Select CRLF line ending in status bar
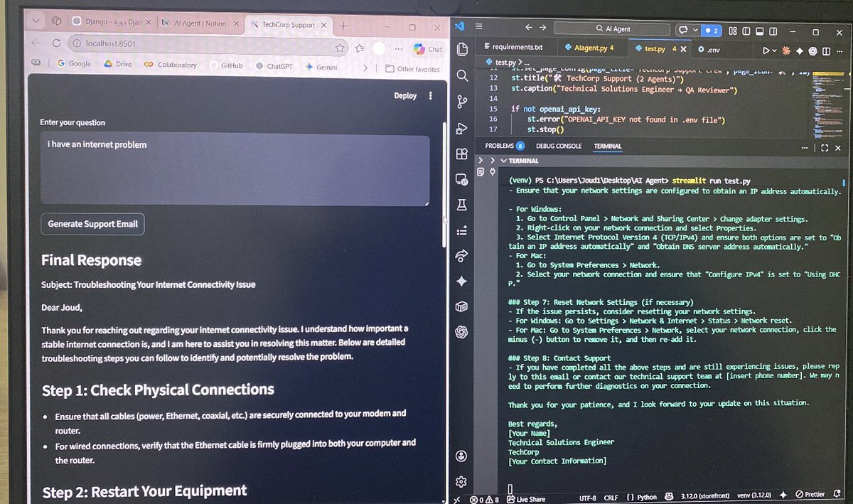Image resolution: width=853 pixels, height=504 pixels. pyautogui.click(x=611, y=498)
